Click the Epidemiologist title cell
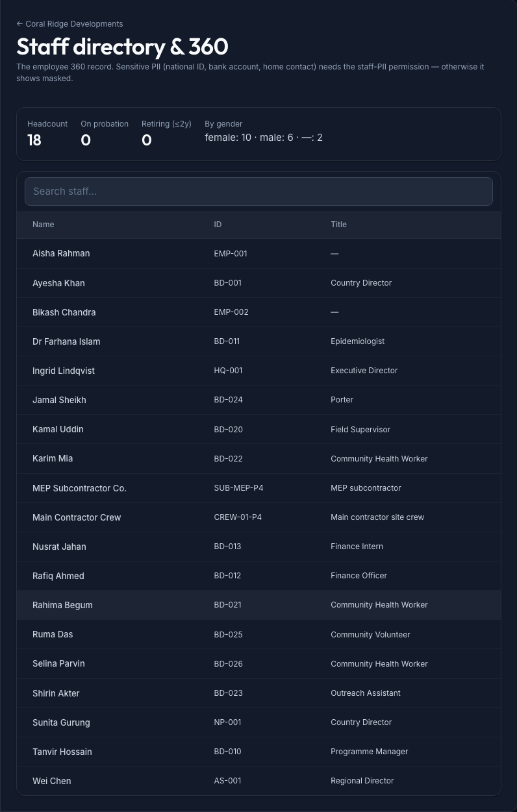Image resolution: width=517 pixels, height=812 pixels. 358,341
